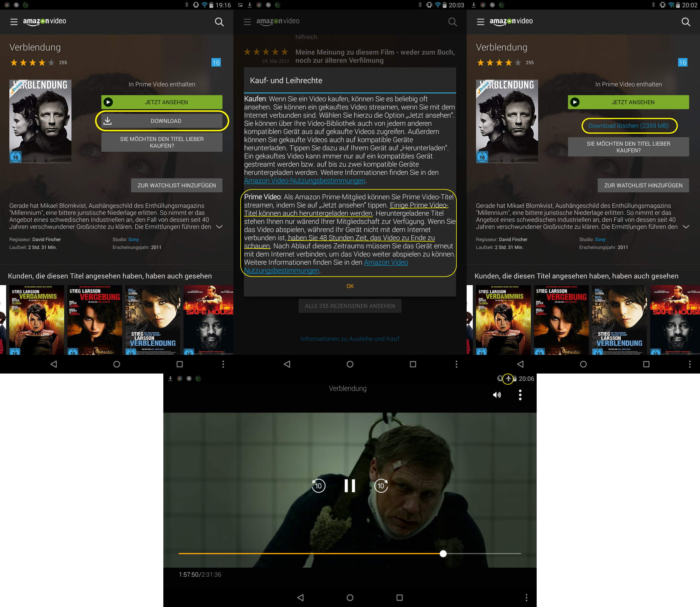This screenshot has height=607, width=700.
Task: Tap back navigation in middle screenshot
Action: pyautogui.click(x=287, y=364)
